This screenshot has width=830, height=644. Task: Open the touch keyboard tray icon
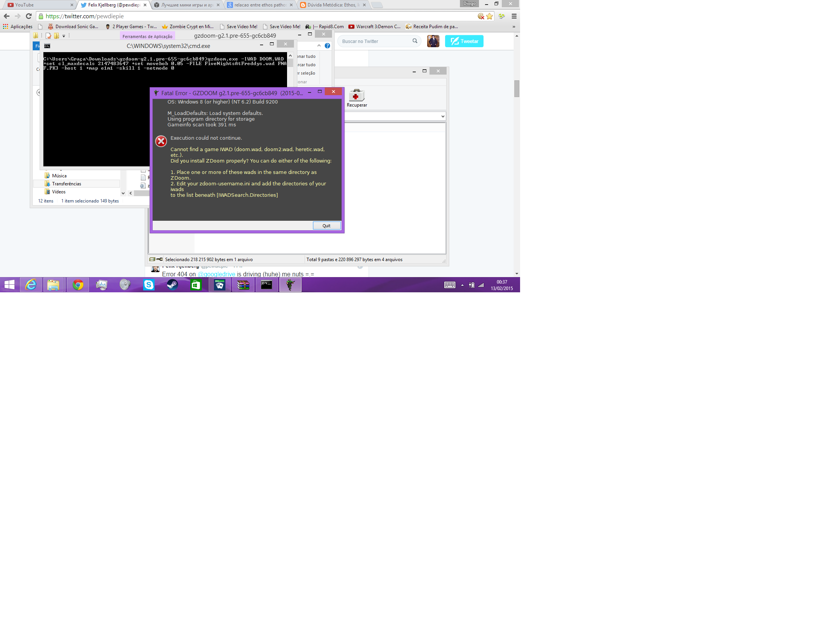pos(450,285)
